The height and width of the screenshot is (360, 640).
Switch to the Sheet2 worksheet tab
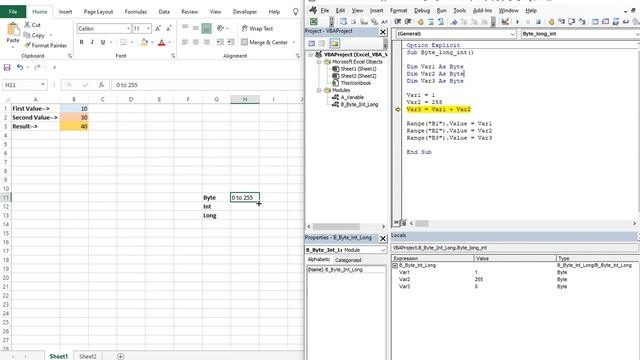point(87,356)
